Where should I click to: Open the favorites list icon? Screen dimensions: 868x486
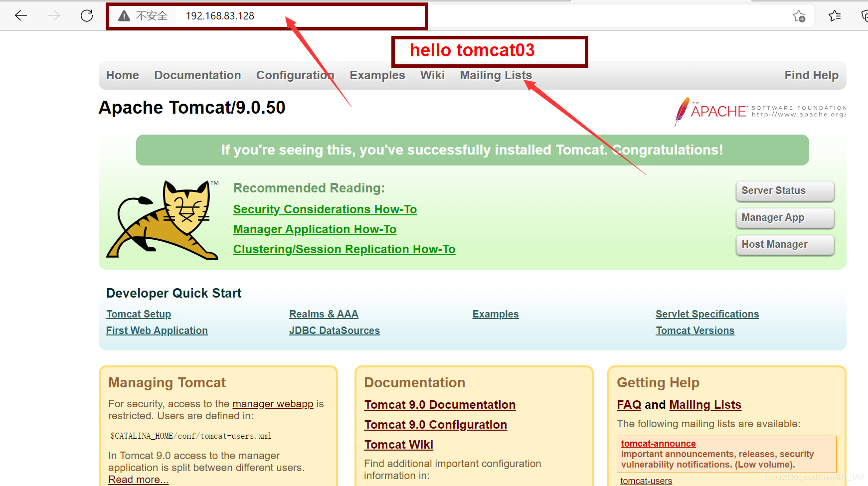835,16
